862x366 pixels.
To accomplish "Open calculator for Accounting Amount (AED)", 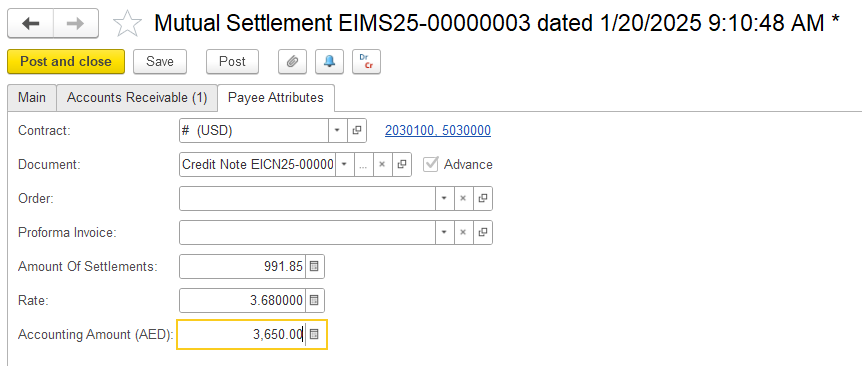I will pos(314,334).
